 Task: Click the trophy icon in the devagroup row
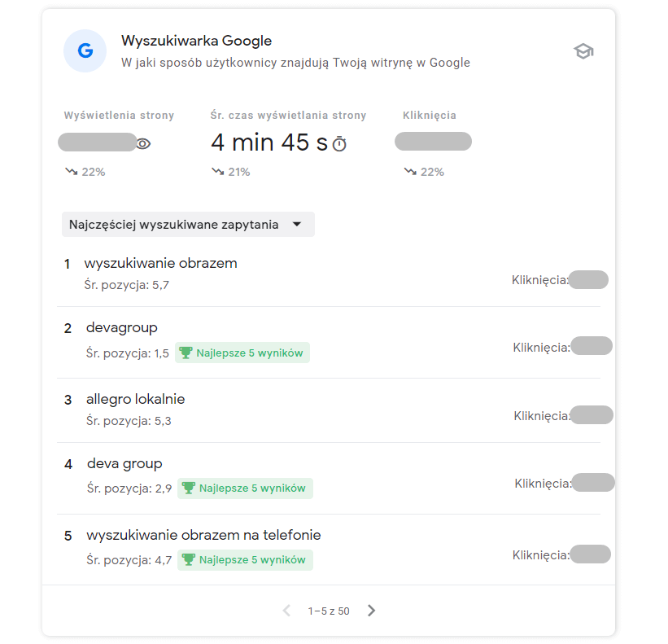click(186, 353)
